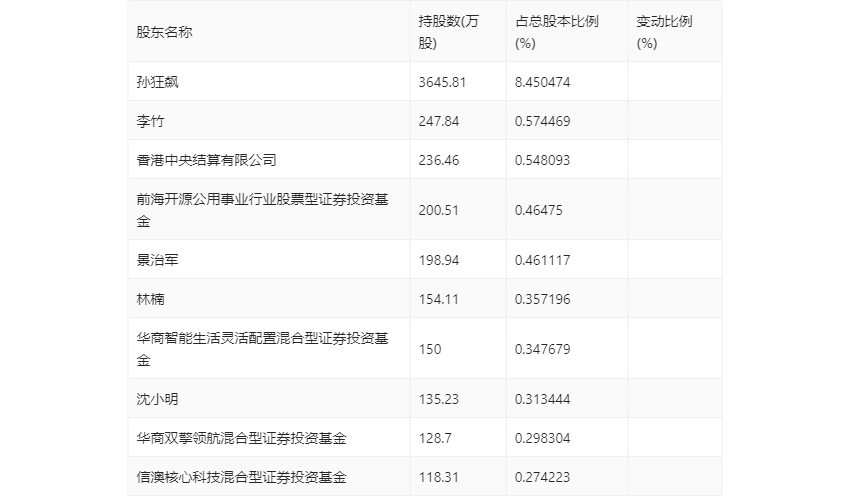850x496 pixels.
Task: Select the percentage 0.357196
Action: tap(542, 299)
